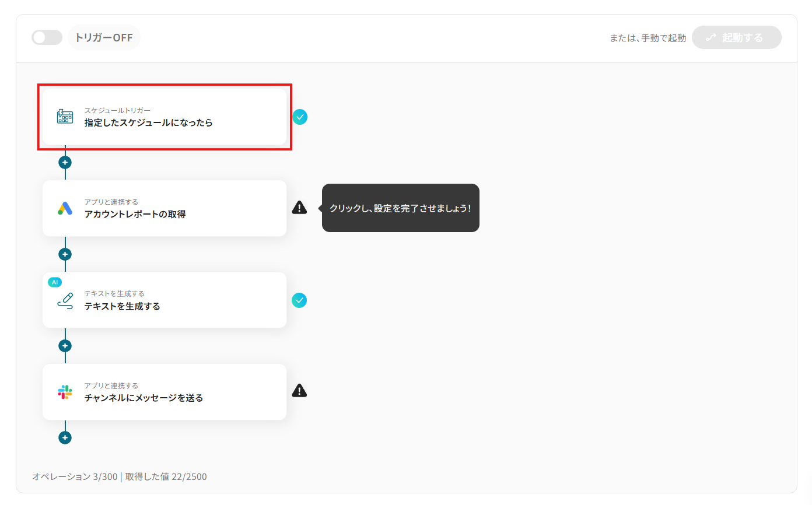This screenshot has height=505, width=812.
Task: Click the 取得した値 22/2500 counter
Action: pyautogui.click(x=166, y=477)
